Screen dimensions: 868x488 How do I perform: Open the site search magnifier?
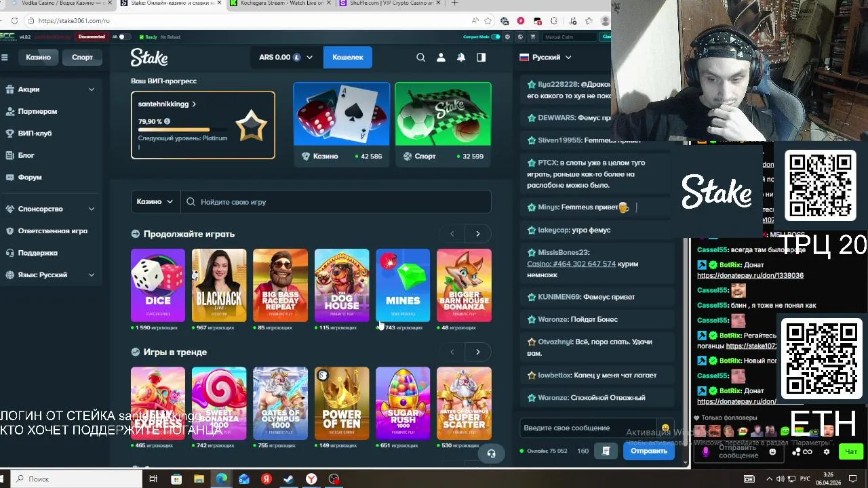coord(420,58)
